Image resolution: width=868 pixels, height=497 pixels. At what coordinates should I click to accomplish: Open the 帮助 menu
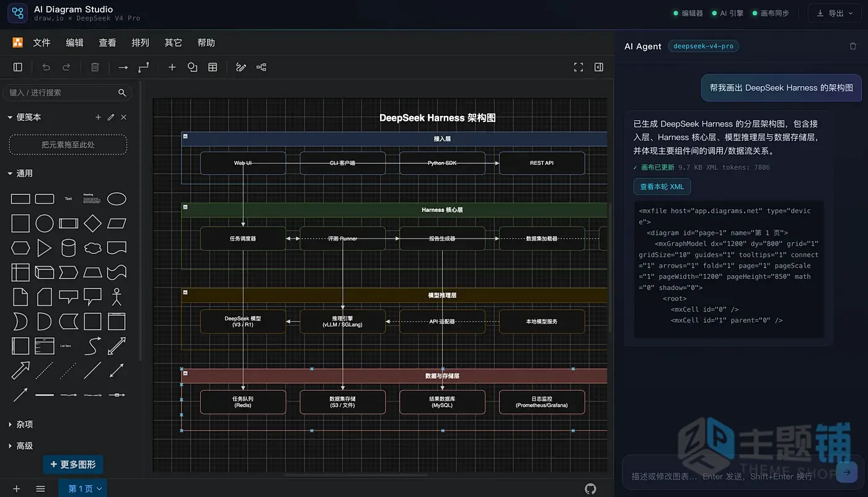[206, 43]
